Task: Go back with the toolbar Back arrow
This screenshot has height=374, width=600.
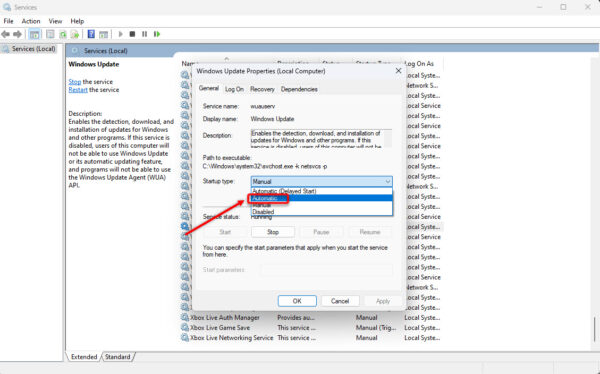Action: pos(6,34)
